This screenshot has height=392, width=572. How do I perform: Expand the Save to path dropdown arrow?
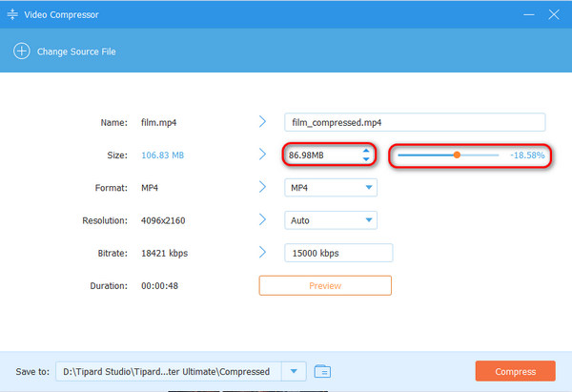(294, 371)
